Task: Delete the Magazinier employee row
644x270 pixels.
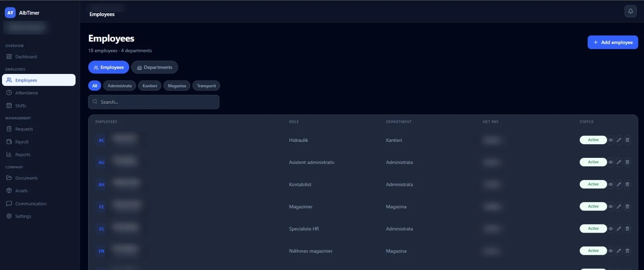Action: [627, 207]
